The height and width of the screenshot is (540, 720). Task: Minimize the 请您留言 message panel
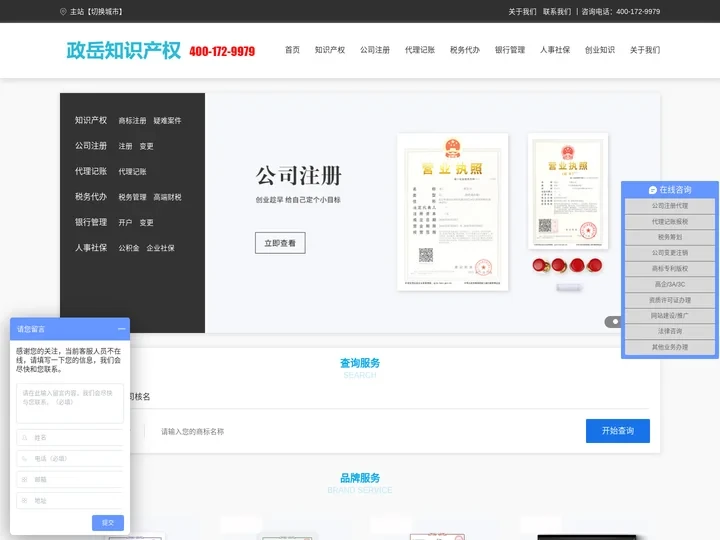[121, 329]
